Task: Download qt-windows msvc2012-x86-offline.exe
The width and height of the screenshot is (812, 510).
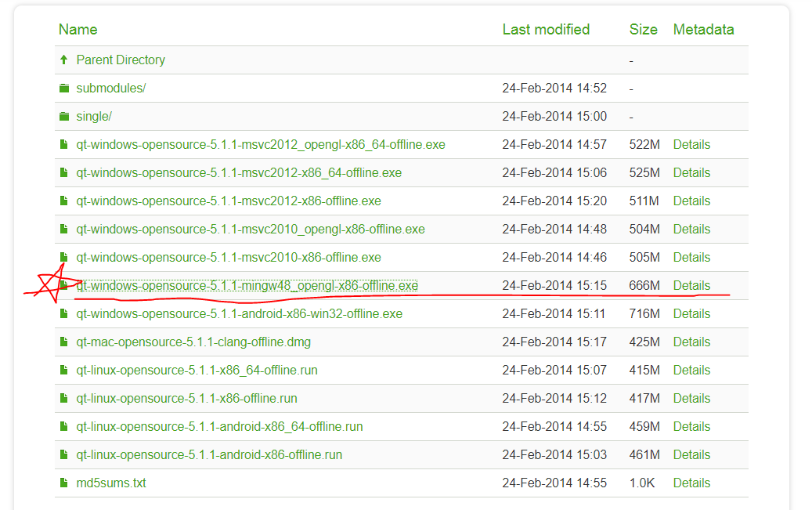Action: [x=229, y=201]
